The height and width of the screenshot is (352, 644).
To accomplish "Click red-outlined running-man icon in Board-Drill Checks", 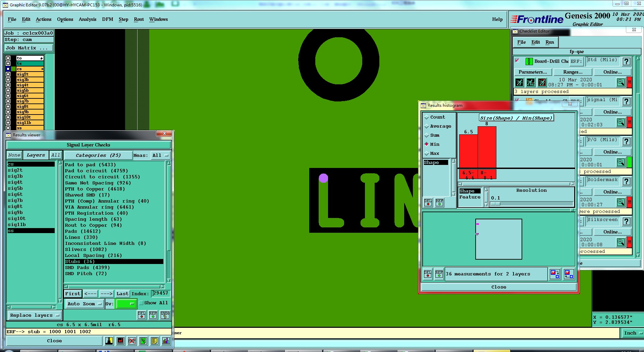I will [542, 82].
